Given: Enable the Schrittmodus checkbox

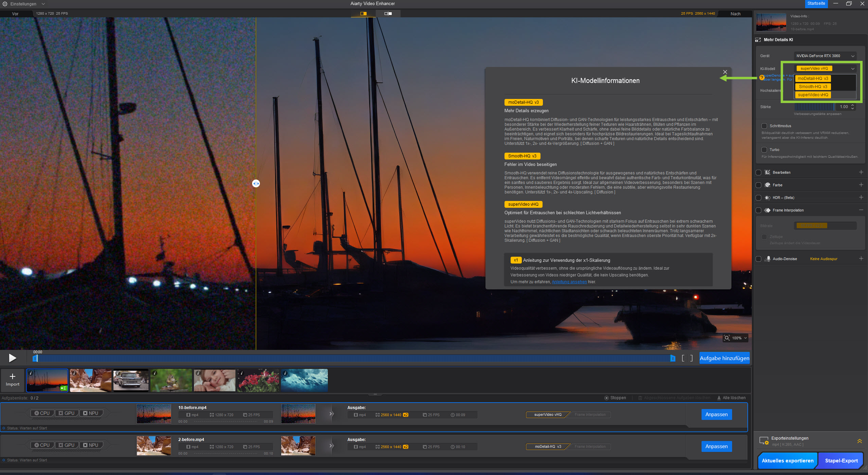Looking at the screenshot, I should click(x=764, y=126).
